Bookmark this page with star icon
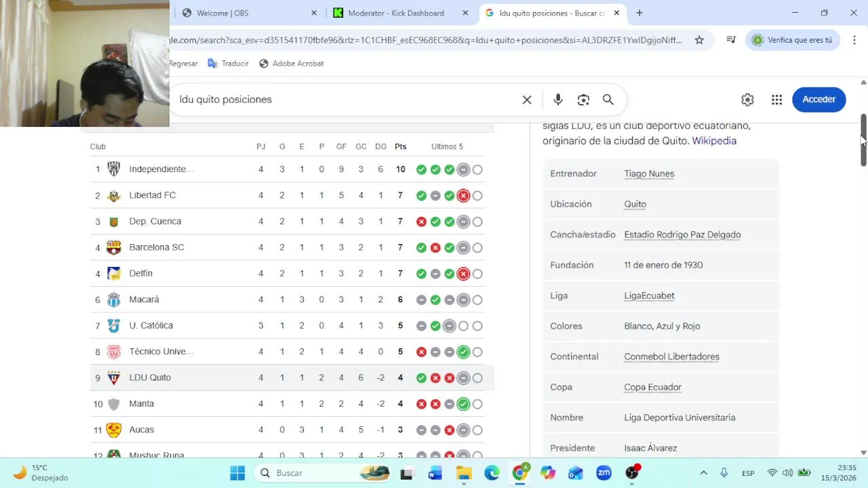 [699, 40]
